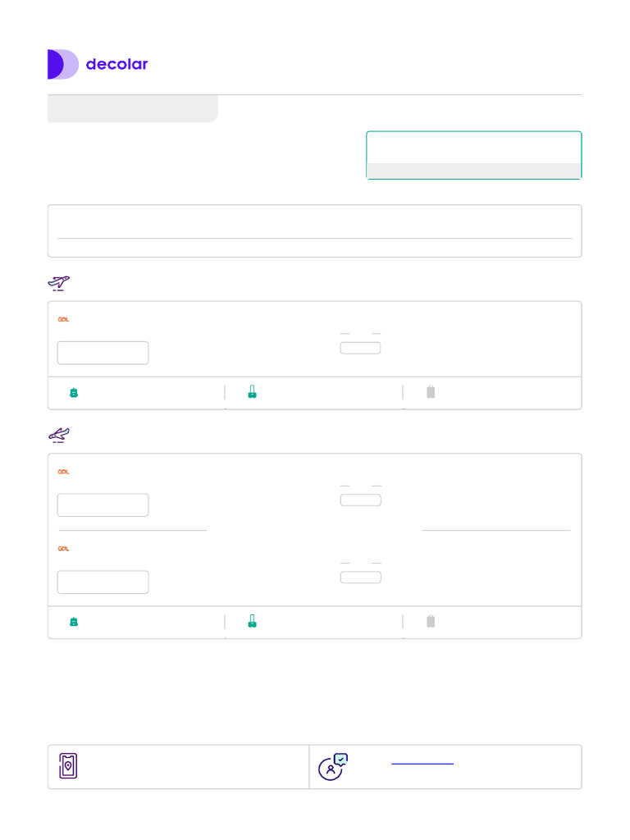Screen dimensions: 630x840
Task: Select the carry-on suitcase icon in the return card
Action: tap(252, 622)
